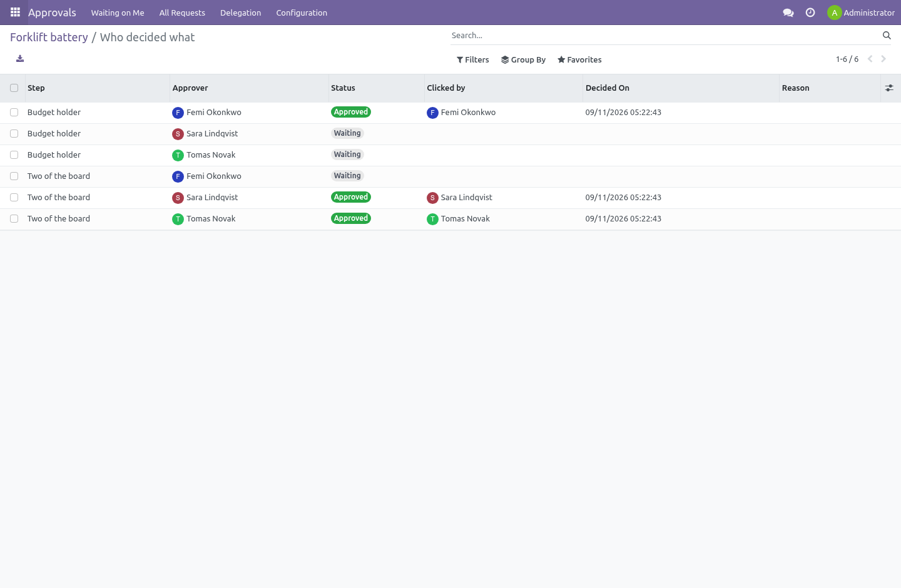Open the All Requests menu

tap(182, 13)
